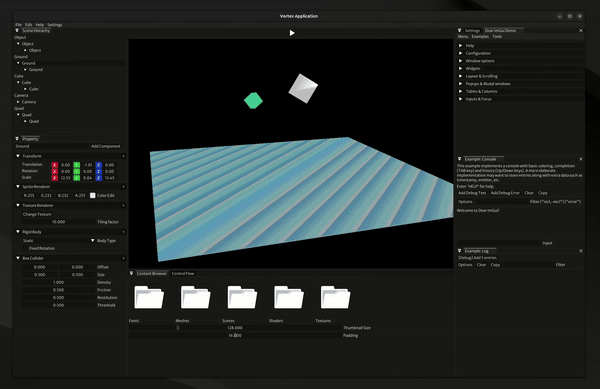Open the Fonts folder thumbnail
600x389 pixels.
[x=149, y=297]
